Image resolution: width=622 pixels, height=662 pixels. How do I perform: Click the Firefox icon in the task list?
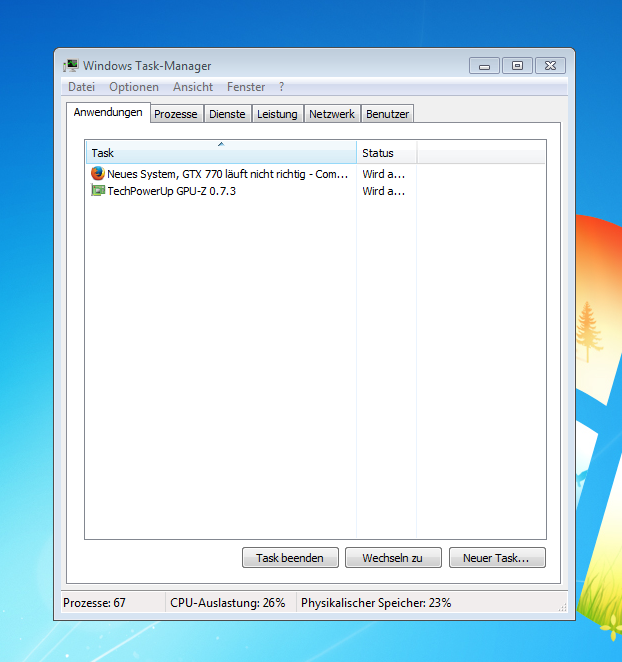pos(98,174)
